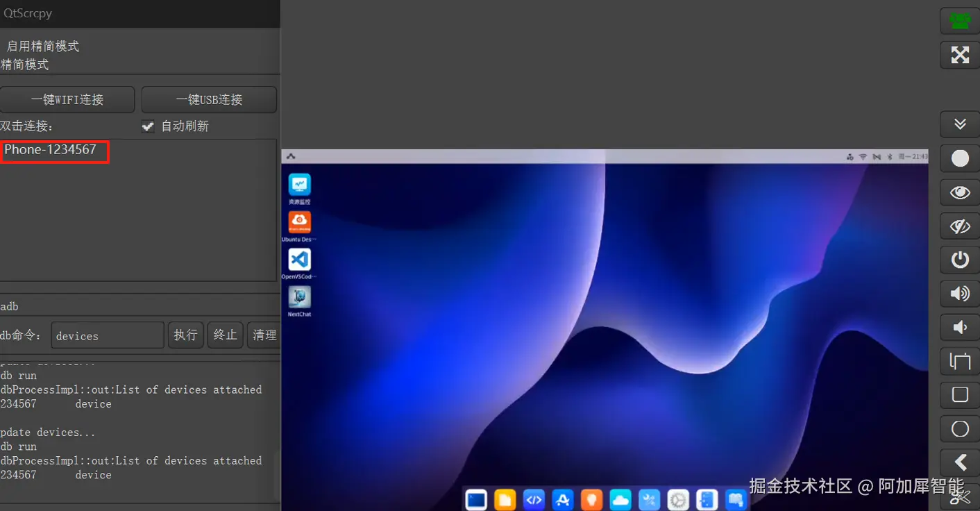980x511 pixels.
Task: Click the 一键USB连接 button
Action: tap(209, 99)
